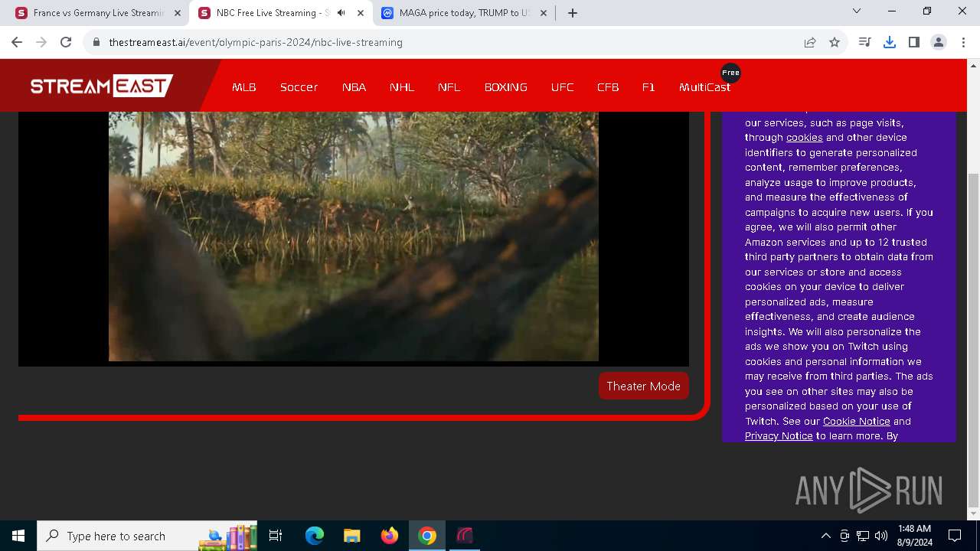This screenshot has width=980, height=551.
Task: Reload the page with refresh icon
Action: [66, 42]
